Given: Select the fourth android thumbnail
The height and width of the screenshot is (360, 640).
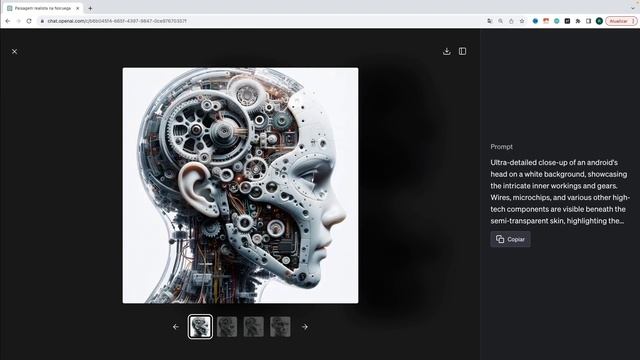Looking at the screenshot, I should click(280, 327).
